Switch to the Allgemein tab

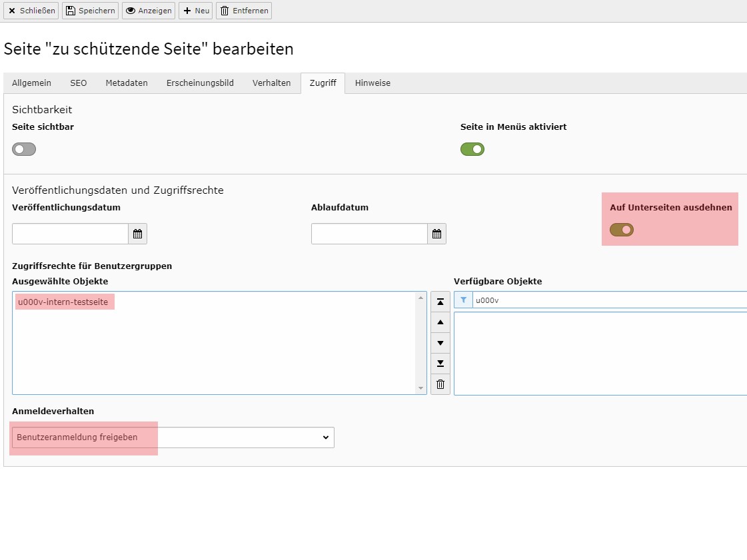(31, 83)
